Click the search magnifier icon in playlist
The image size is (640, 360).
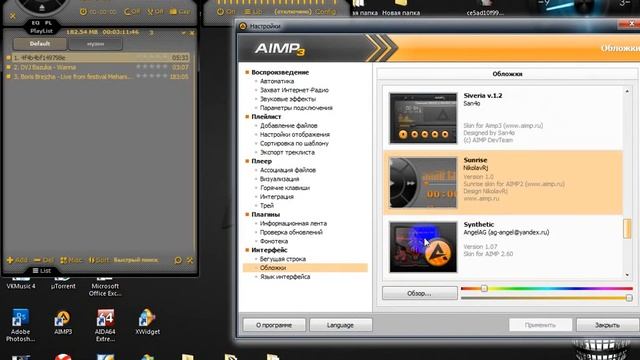(x=178, y=260)
